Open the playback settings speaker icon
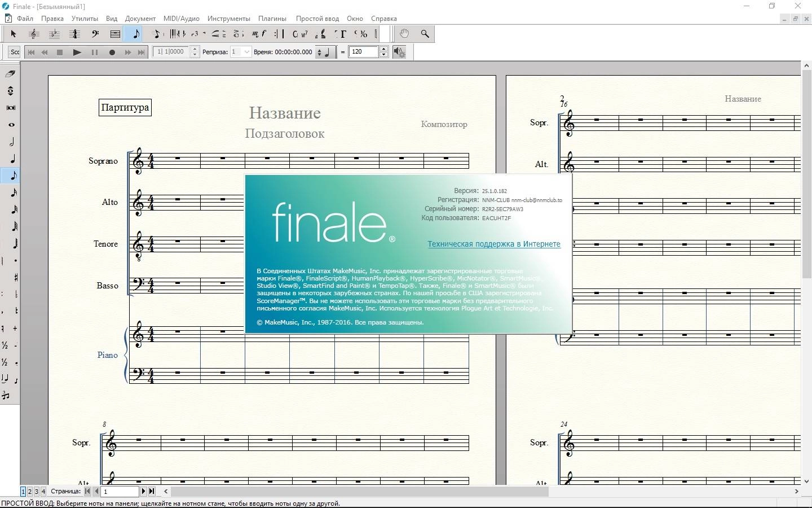Image resolution: width=812 pixels, height=508 pixels. pyautogui.click(x=399, y=52)
